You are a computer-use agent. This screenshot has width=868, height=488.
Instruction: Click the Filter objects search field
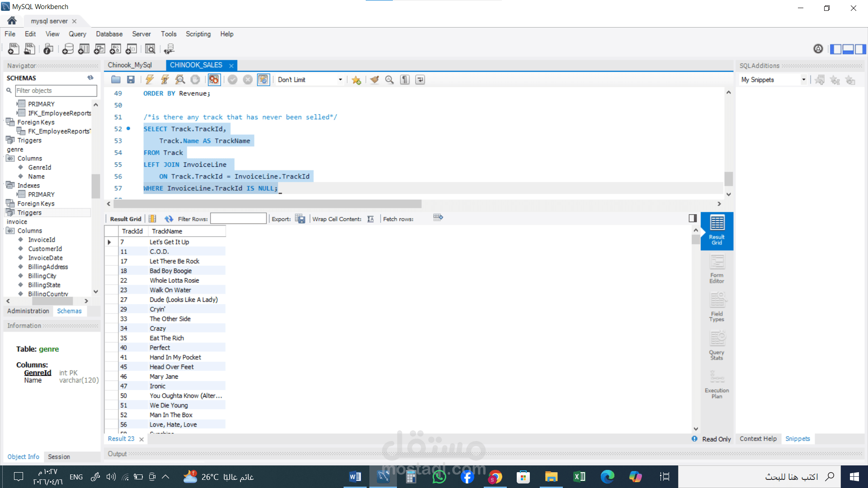56,90
